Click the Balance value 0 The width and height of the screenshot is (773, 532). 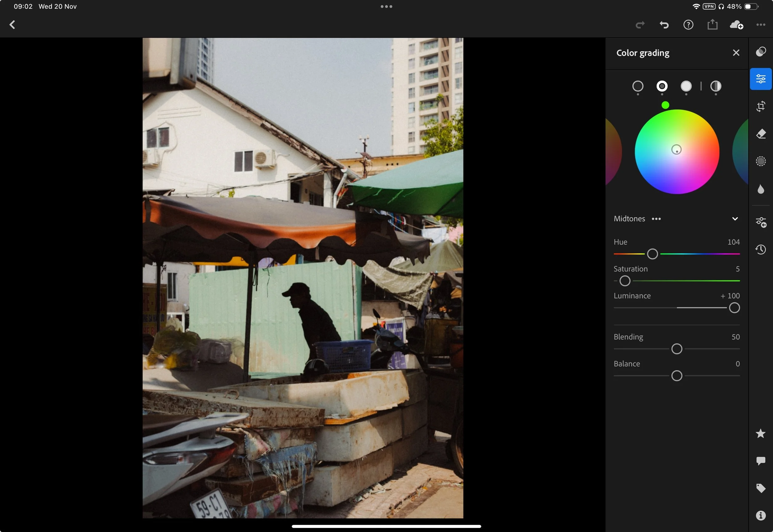pos(738,364)
